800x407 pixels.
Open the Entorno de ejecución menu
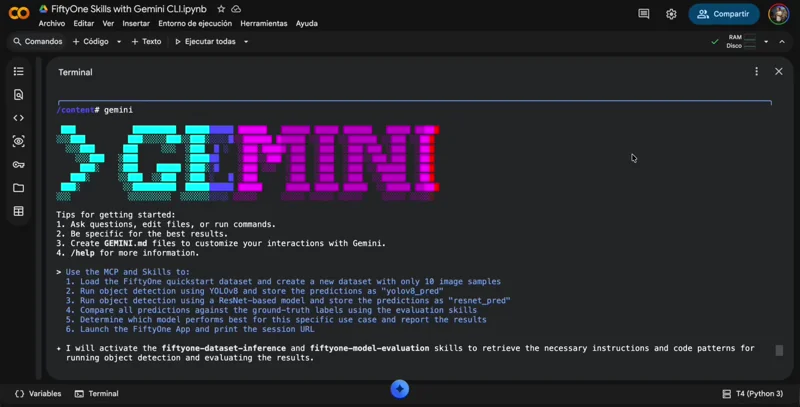[x=194, y=23]
